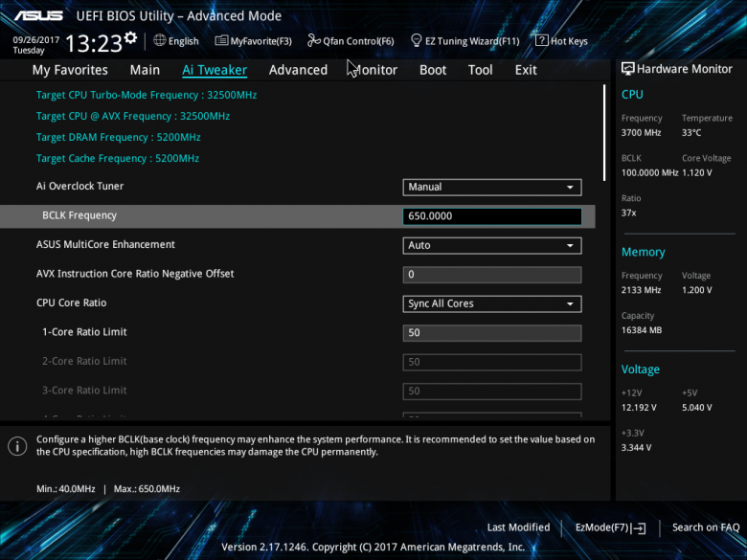Click Target CPU Turbo-Mode Frequency text

pyautogui.click(x=147, y=95)
